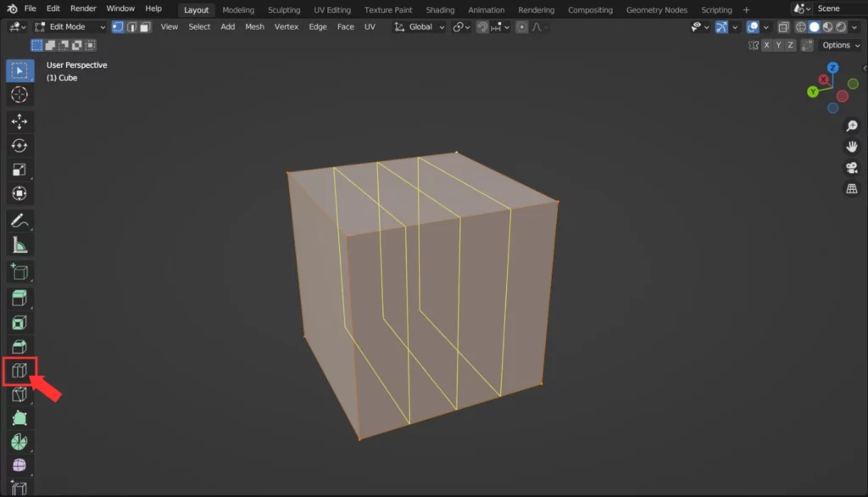Click the "(1) Cube" viewport label
This screenshot has width=868, height=497.
62,78
